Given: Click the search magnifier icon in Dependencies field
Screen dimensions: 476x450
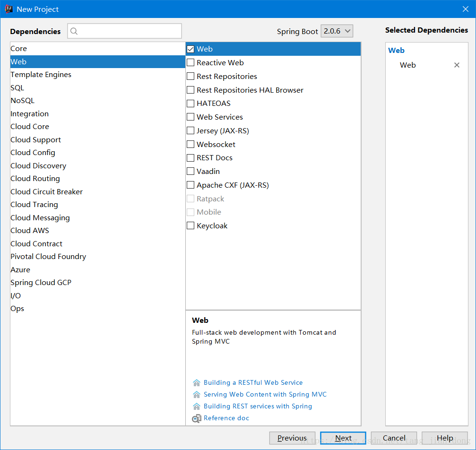Looking at the screenshot, I should point(74,31).
